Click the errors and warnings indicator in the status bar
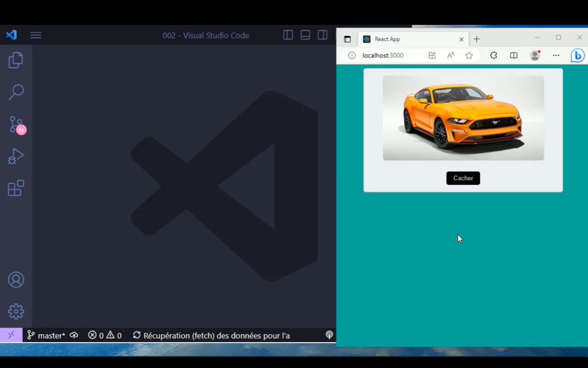Image resolution: width=588 pixels, height=368 pixels. 105,335
